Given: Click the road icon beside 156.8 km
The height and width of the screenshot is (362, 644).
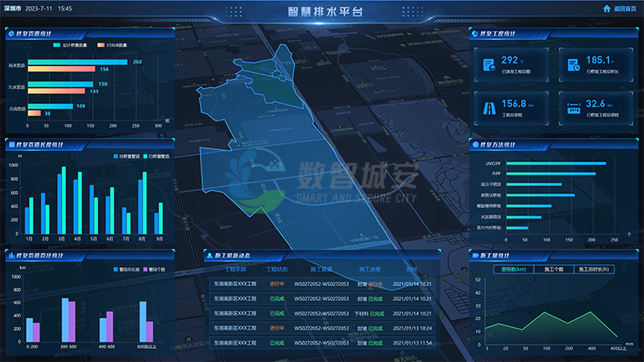Looking at the screenshot, I should pos(491,107).
